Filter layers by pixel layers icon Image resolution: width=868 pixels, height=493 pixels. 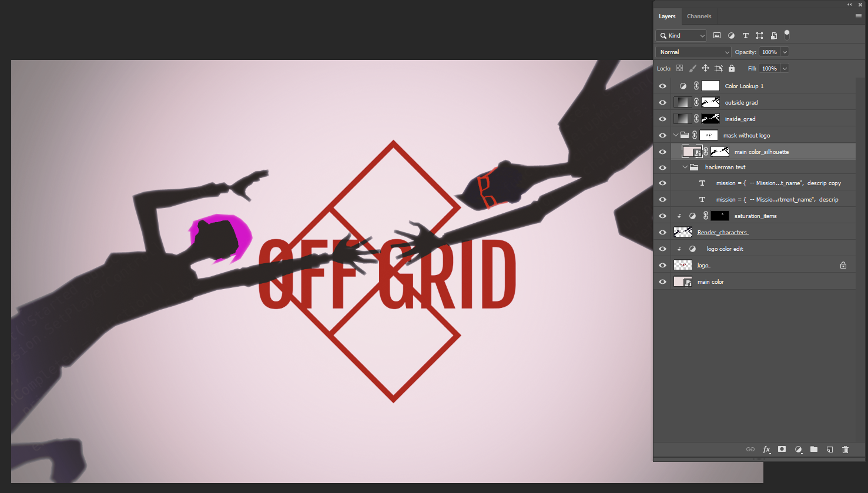point(717,36)
